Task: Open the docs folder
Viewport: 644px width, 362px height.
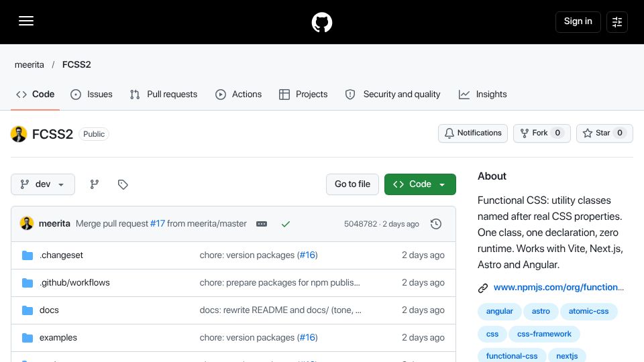Action: pos(49,310)
